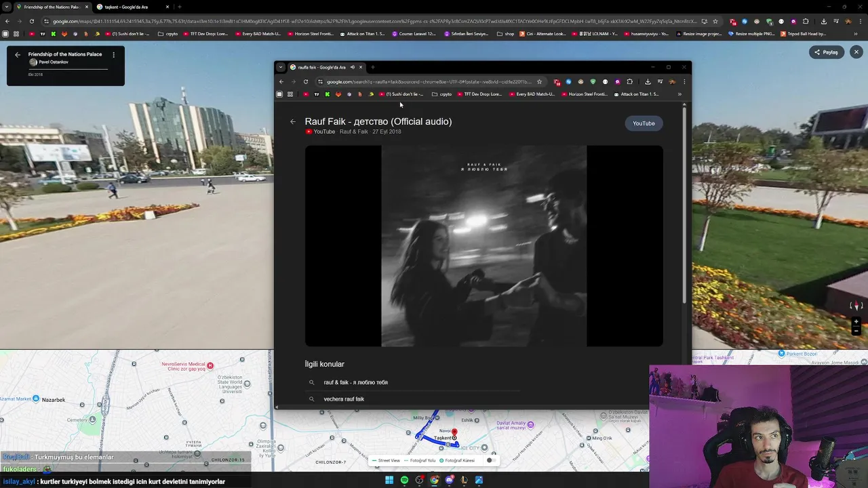
Task: Click NevroServis Medical Clinic marker on map
Action: pyautogui.click(x=210, y=365)
